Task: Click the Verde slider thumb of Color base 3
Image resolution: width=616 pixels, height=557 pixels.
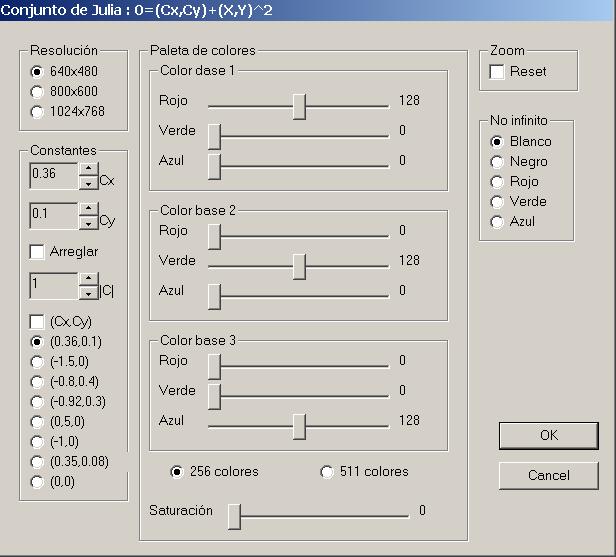Action: click(x=214, y=397)
